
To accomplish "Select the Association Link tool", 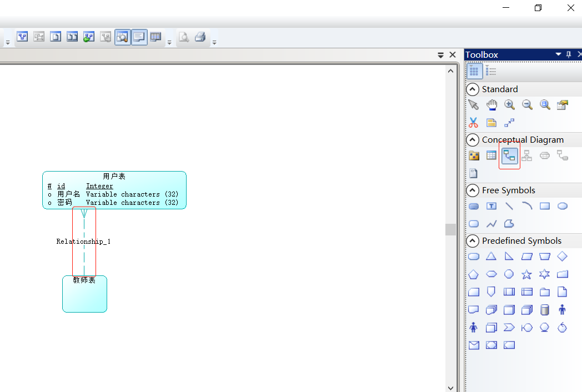I will point(563,155).
